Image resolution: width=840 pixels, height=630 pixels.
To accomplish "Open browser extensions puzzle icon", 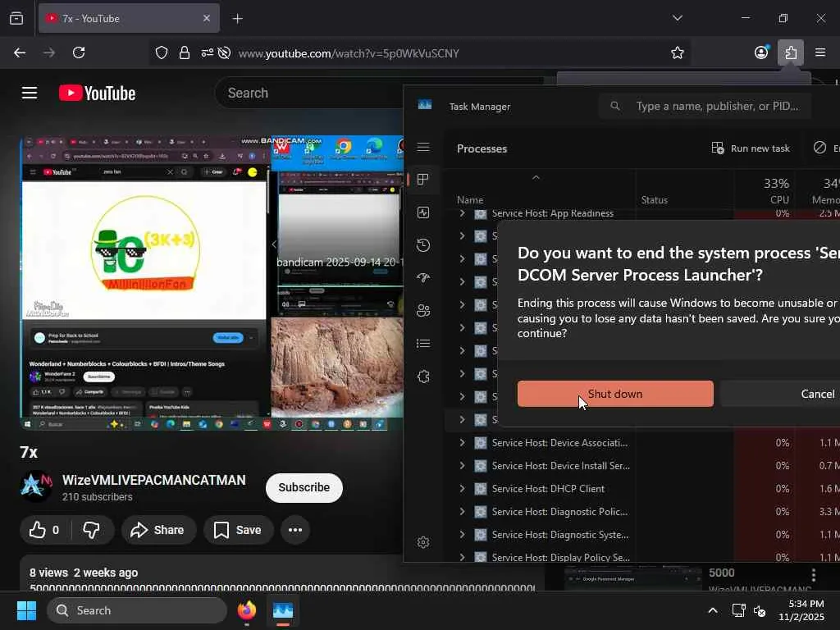I will (791, 52).
